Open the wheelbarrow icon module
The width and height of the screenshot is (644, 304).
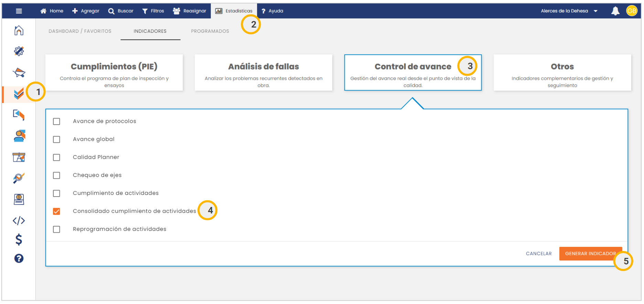(x=19, y=73)
